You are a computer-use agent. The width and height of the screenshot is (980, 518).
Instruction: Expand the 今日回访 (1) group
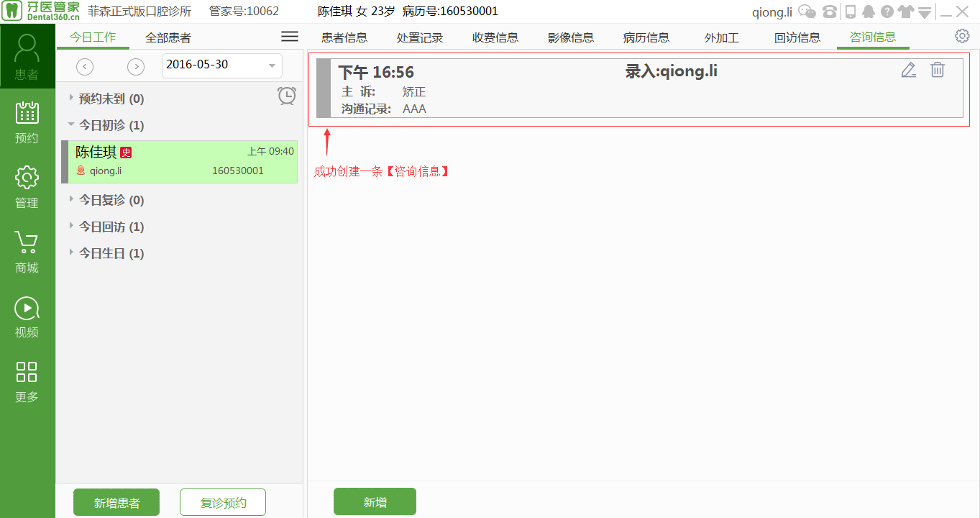click(71, 226)
